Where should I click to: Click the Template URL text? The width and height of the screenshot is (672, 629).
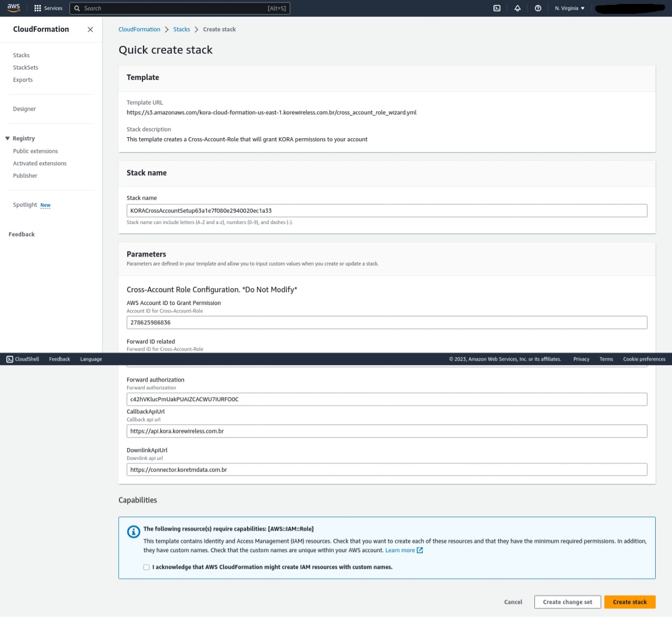(x=272, y=112)
